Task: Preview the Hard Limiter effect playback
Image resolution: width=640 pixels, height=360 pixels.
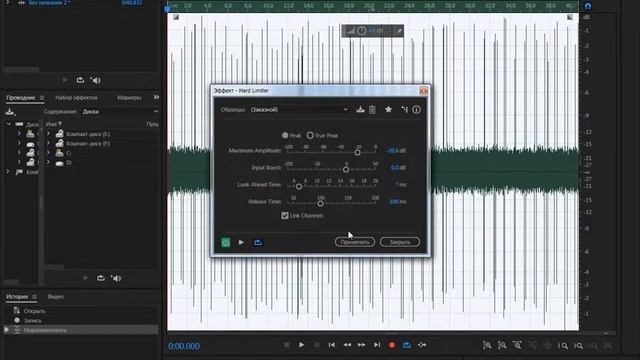Action: [x=241, y=242]
